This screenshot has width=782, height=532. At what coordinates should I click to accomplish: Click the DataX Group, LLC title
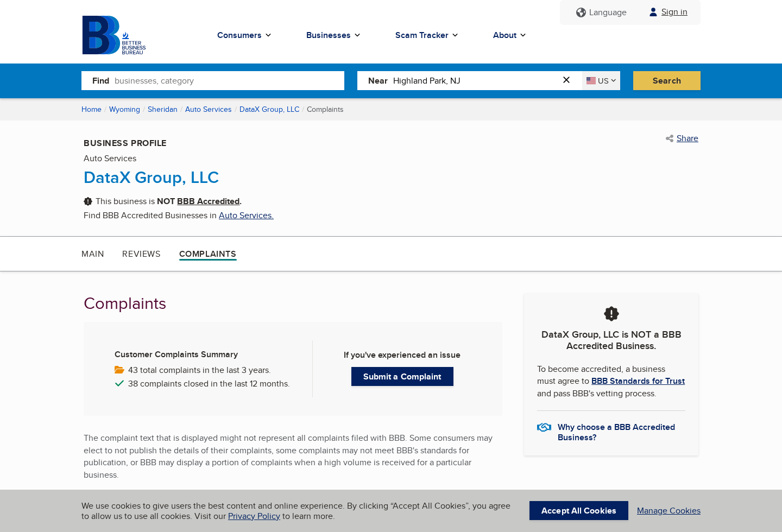point(151,178)
